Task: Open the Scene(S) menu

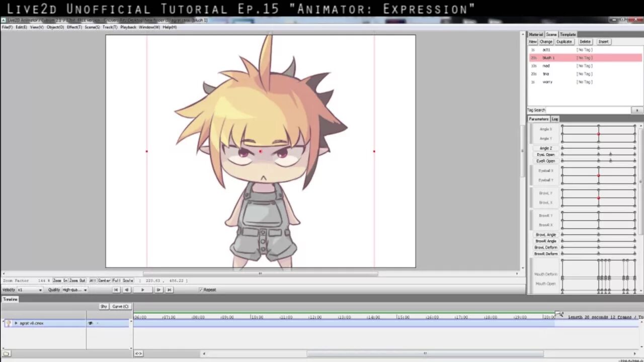Action: coord(92,27)
